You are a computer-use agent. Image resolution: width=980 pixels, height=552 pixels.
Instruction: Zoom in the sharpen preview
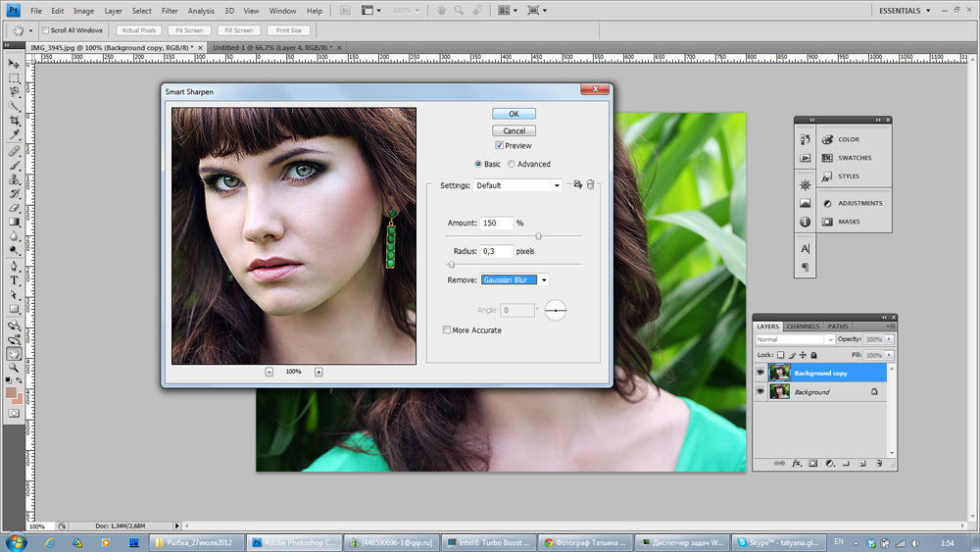318,372
